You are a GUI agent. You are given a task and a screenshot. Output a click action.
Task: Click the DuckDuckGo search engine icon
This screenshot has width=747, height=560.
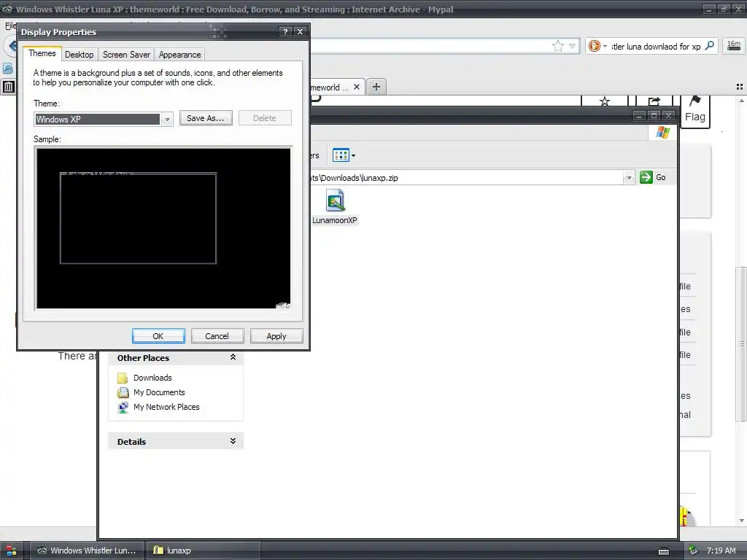pos(594,46)
